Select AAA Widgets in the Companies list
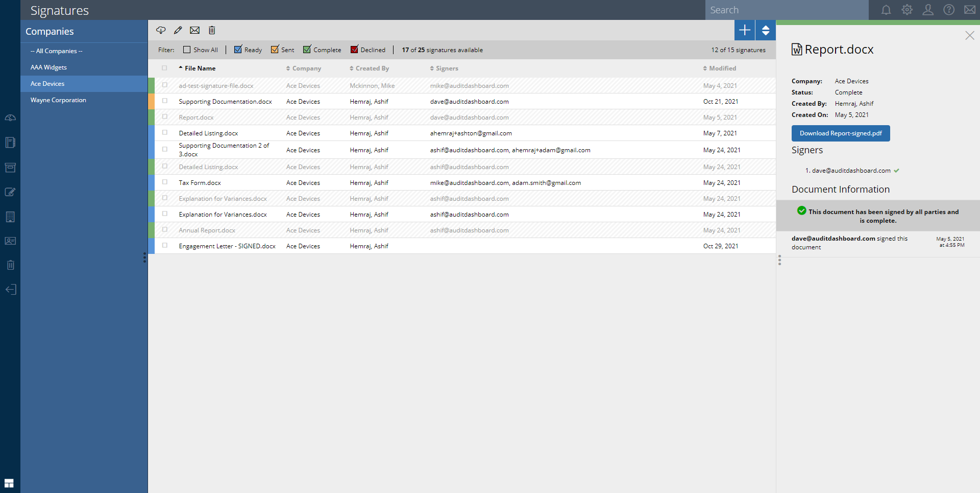This screenshot has width=980, height=493. tap(48, 67)
